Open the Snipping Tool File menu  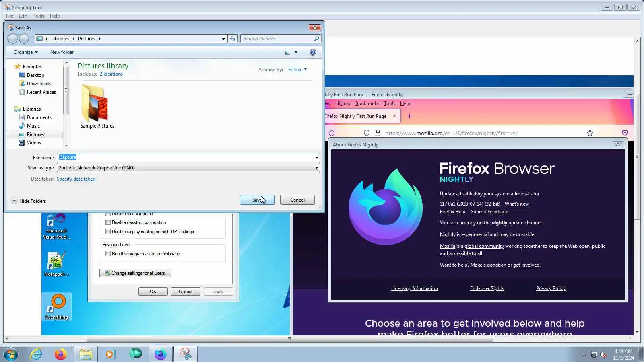point(10,16)
